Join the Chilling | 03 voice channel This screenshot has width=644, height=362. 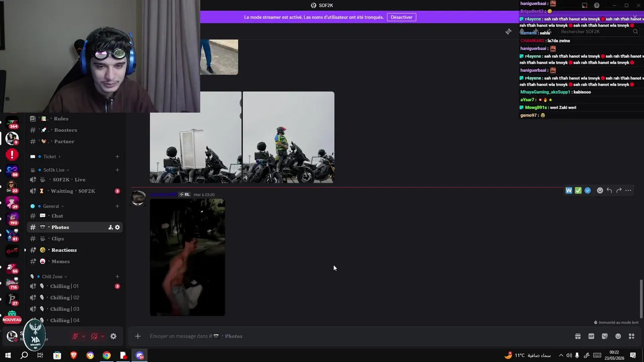click(74, 309)
